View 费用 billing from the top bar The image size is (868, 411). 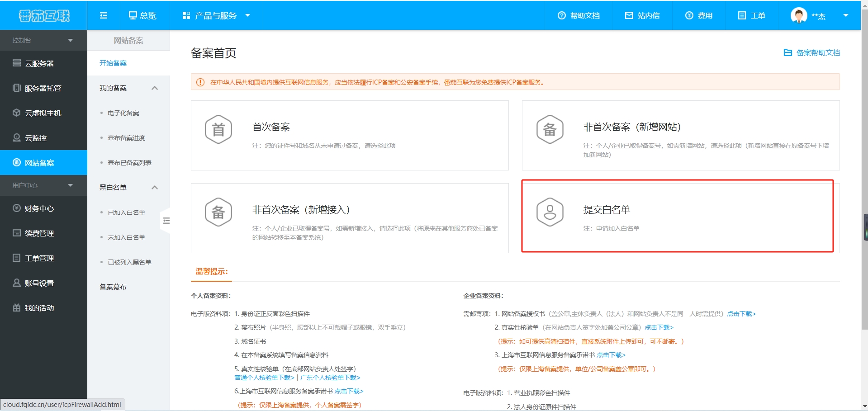click(699, 15)
